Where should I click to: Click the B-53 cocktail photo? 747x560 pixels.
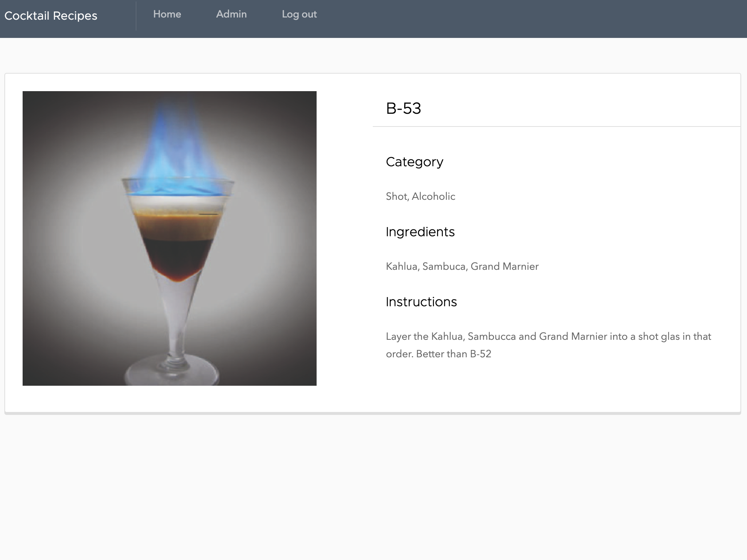169,238
